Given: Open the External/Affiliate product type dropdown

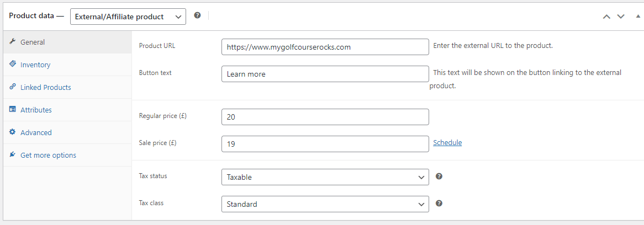Looking at the screenshot, I should click(128, 17).
